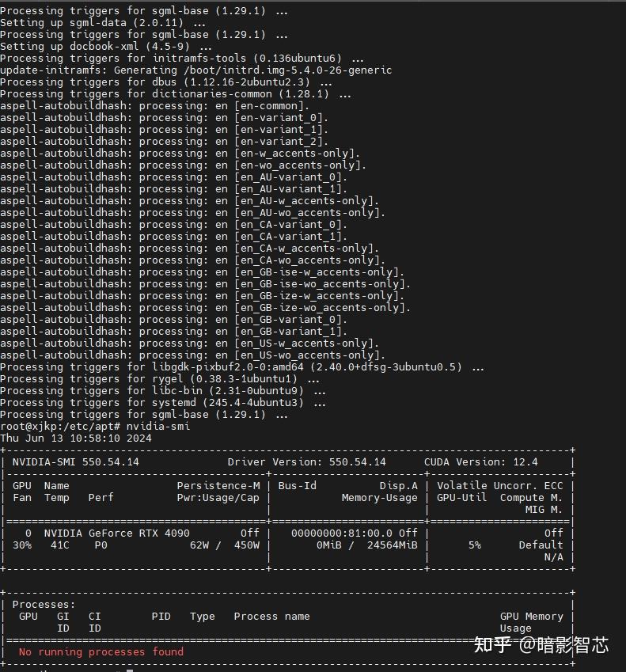Click the libc-bin (2.31-0ubuntu9) trigger line
Viewport: 626px width, 672px height.
pos(163,391)
